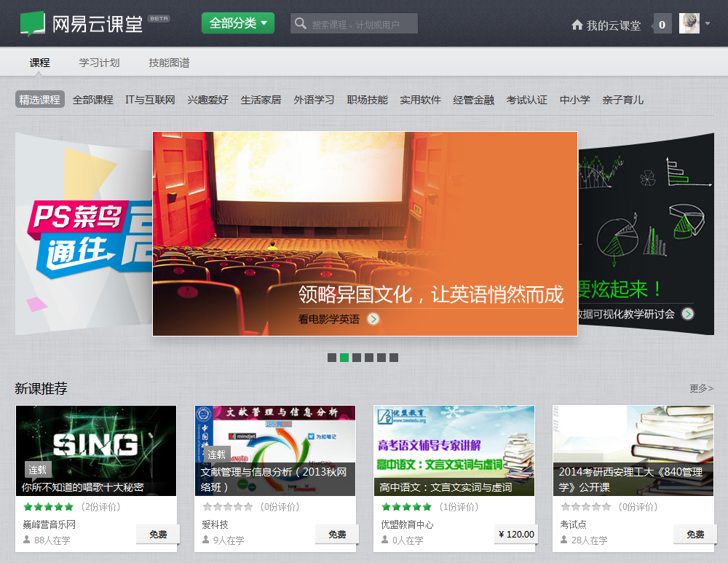Click the 新课推荐 section heading
728x563 pixels.
click(41, 388)
